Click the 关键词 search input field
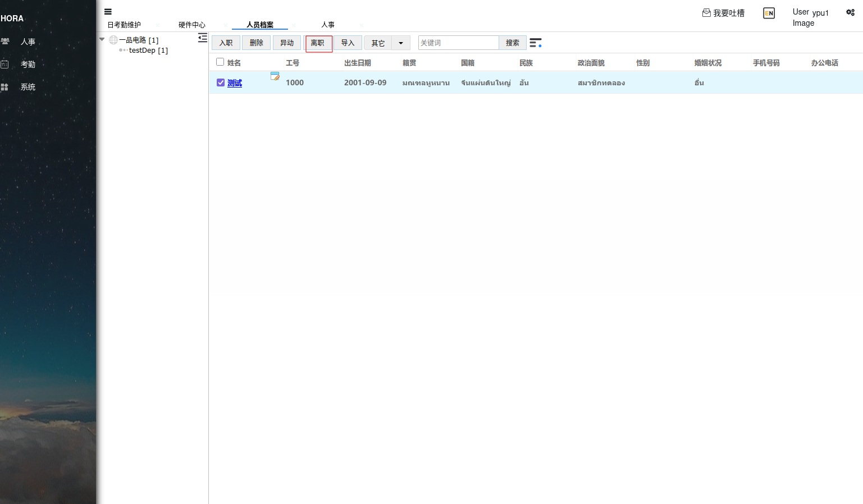The image size is (863, 504). [458, 43]
